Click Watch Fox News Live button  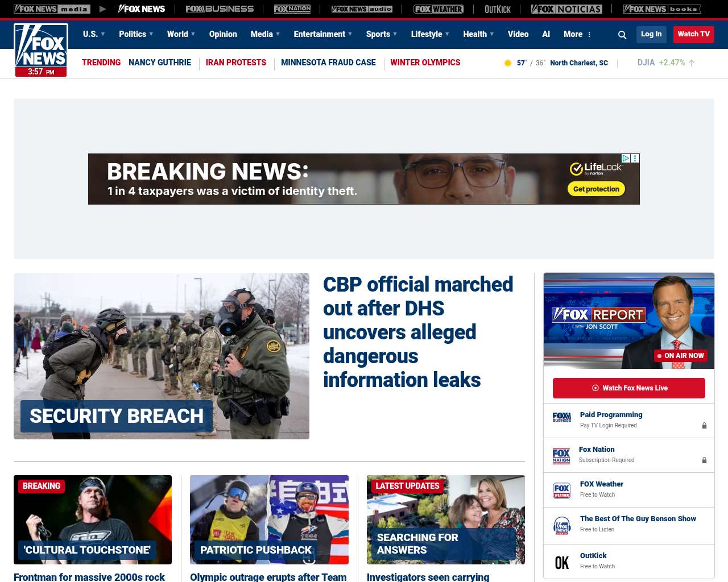[x=629, y=388]
